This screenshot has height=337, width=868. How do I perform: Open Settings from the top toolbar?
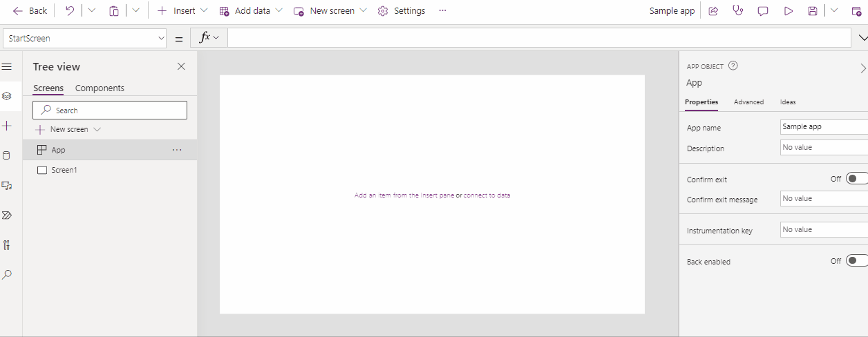[x=402, y=11]
